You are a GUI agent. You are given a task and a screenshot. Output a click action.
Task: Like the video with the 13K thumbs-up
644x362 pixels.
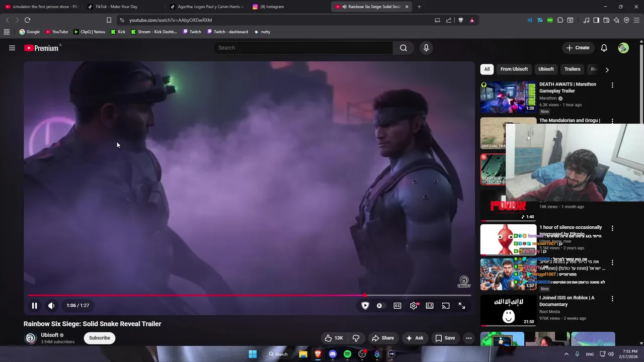pos(334,338)
